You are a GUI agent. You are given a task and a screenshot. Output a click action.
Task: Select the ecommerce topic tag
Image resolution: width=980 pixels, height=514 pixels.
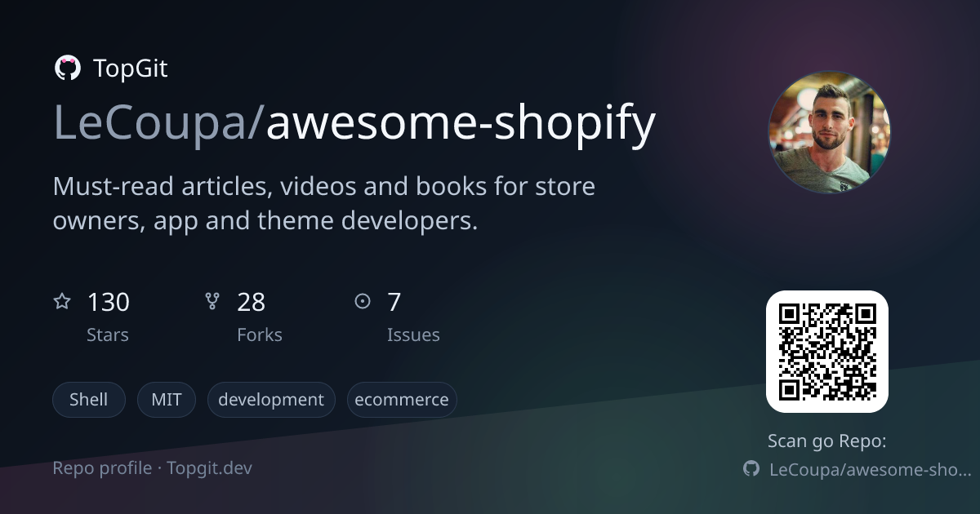[x=402, y=400]
